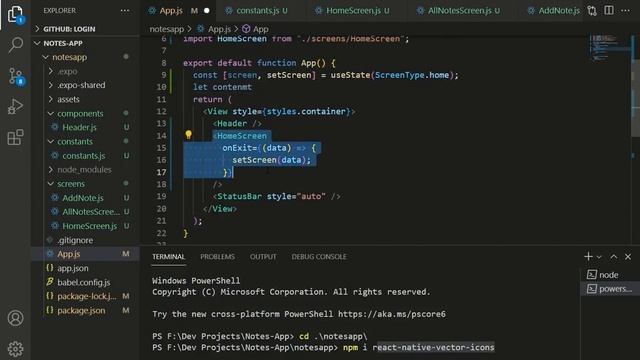The height and width of the screenshot is (360, 640).
Task: Open the Run and Debug view
Action: click(x=16, y=107)
